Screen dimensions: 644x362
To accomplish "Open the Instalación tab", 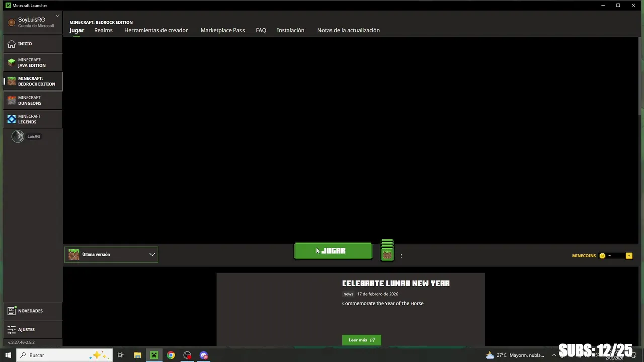I will click(x=290, y=30).
